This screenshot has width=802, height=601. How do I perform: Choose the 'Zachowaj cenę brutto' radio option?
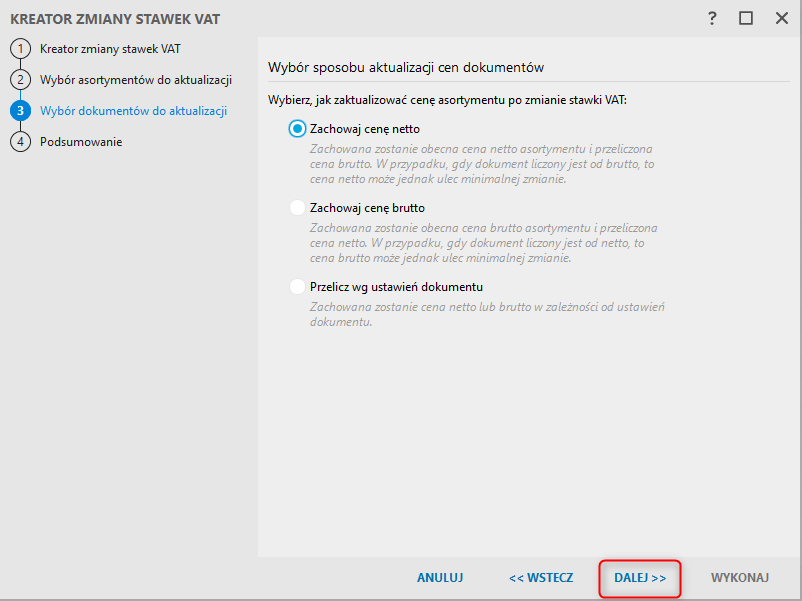[297, 208]
